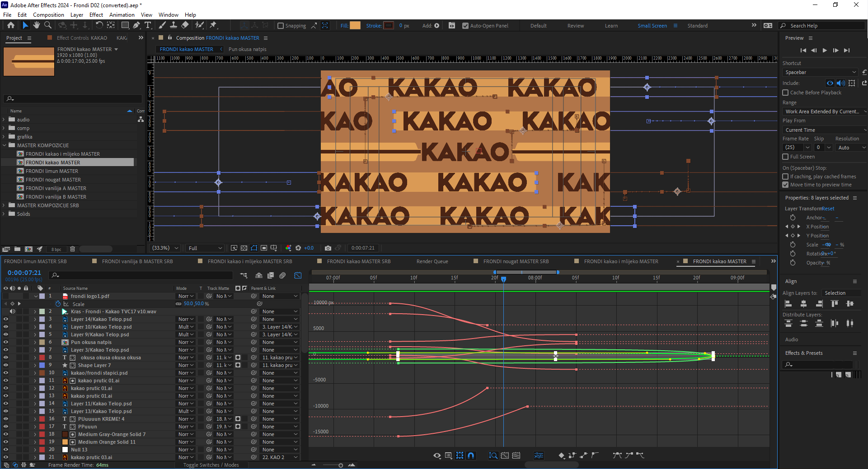Expand the 'audio' folder in Project panel
Screen dimensions: 868x469
tap(4, 120)
